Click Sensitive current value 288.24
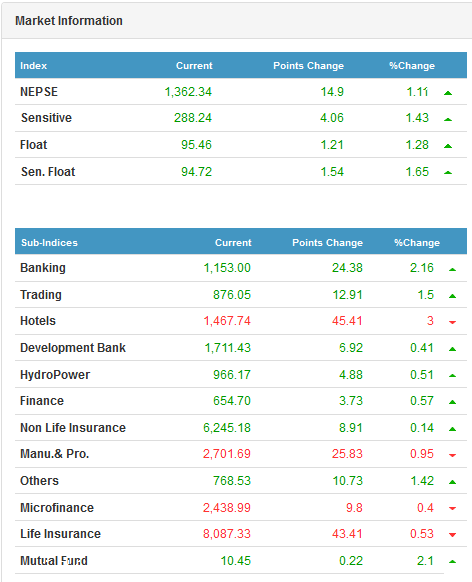This screenshot has height=582, width=472. tap(193, 118)
